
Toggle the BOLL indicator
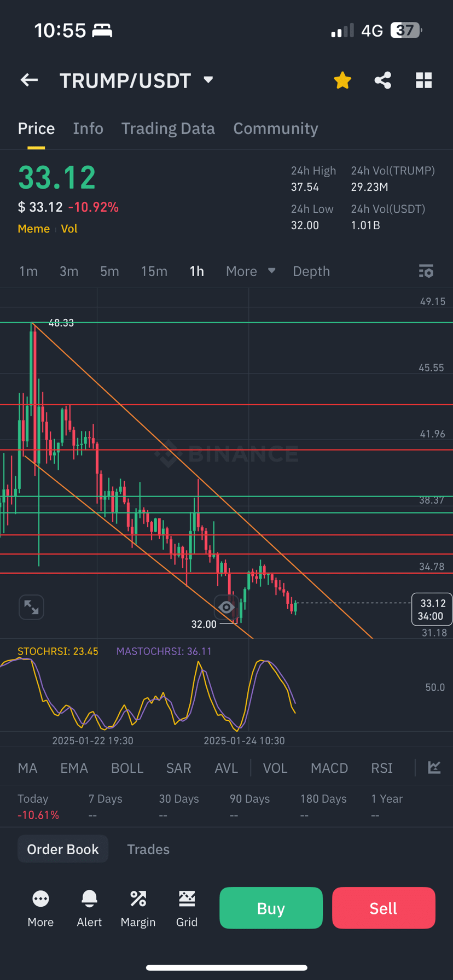[127, 768]
